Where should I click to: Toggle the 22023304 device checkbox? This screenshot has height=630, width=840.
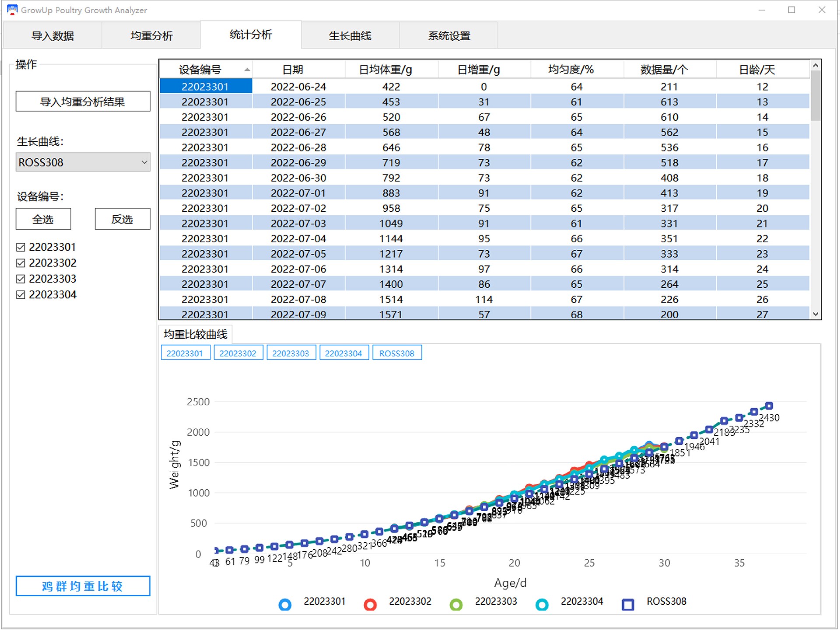[21, 295]
